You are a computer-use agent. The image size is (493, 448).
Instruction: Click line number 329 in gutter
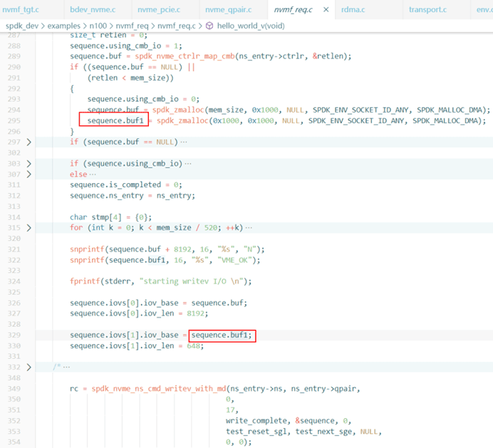(x=14, y=335)
